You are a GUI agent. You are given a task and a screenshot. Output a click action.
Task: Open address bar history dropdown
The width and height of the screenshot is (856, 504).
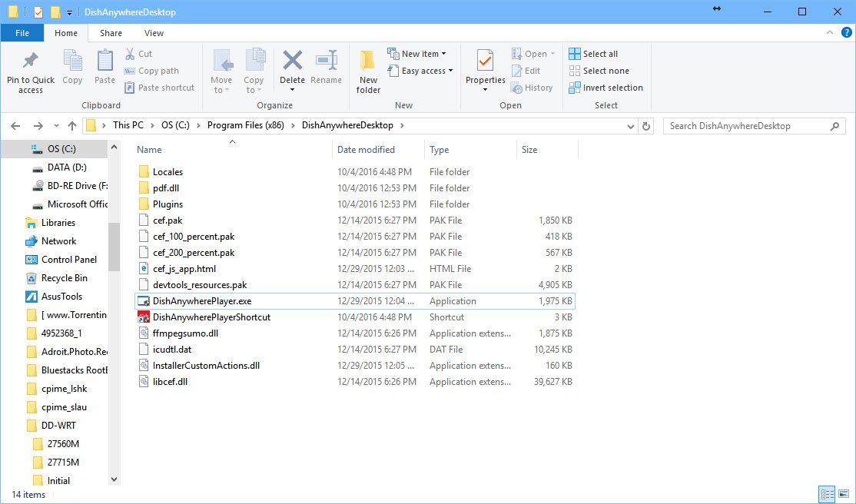tap(631, 126)
